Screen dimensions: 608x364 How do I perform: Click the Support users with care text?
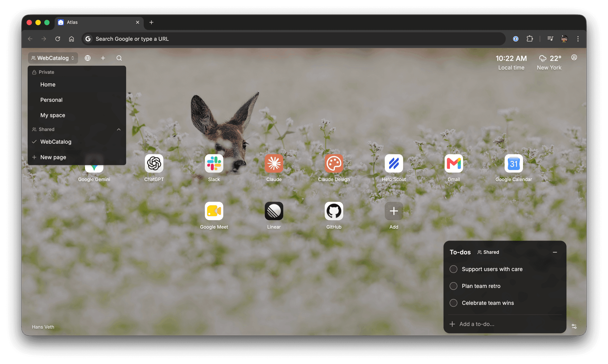tap(492, 269)
